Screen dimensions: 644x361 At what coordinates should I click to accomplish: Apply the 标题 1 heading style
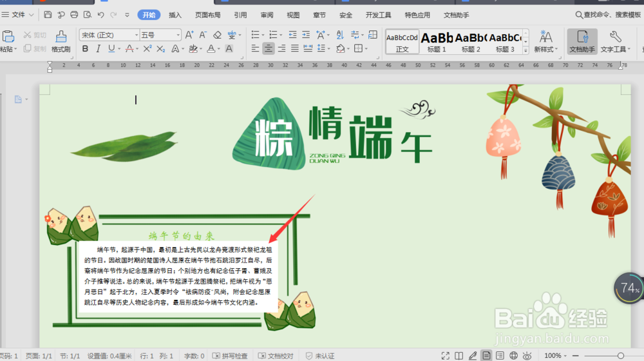pos(437,41)
